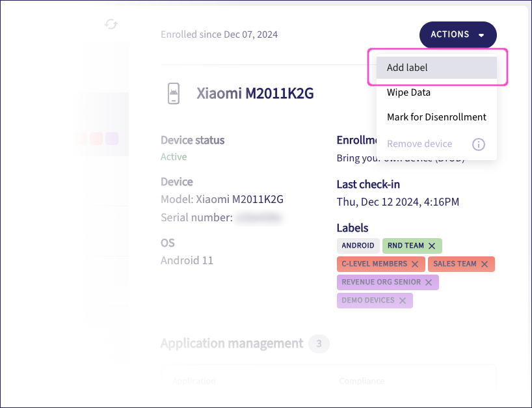Select Add label from the menu
This screenshot has width=532, height=408.
tap(407, 68)
